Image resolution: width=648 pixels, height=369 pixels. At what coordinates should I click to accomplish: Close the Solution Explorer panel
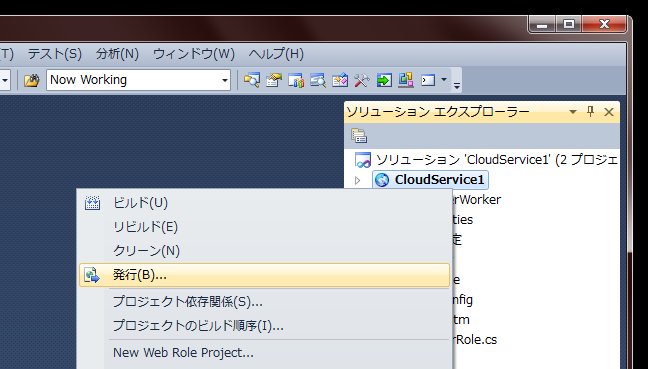609,112
